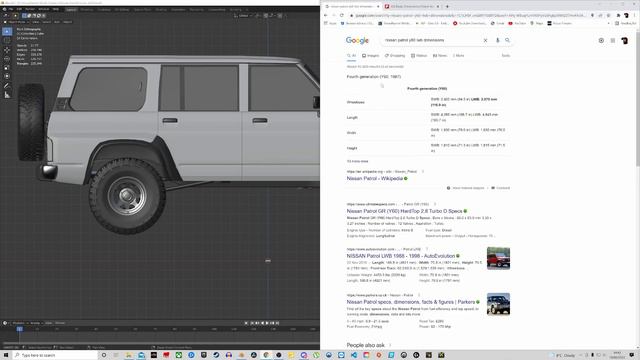Open NISSAN Patrol LWB AutoEvolution link
This screenshot has width=640, height=360.
[x=401, y=256]
